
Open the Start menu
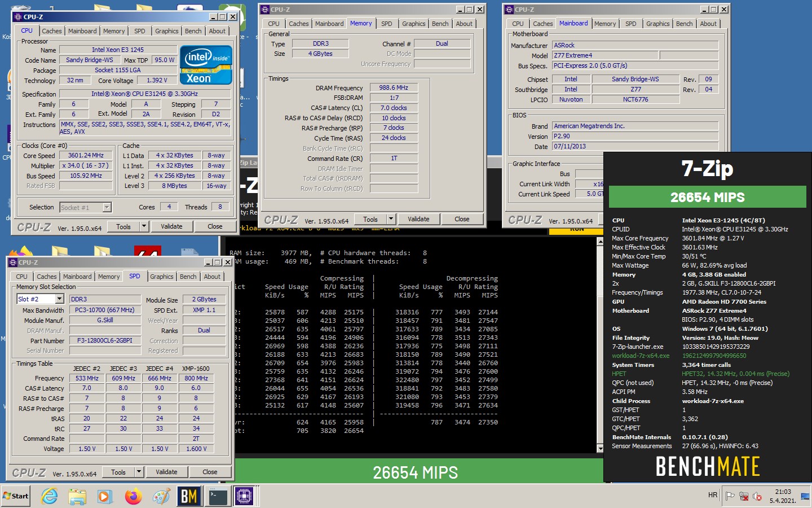(x=16, y=496)
